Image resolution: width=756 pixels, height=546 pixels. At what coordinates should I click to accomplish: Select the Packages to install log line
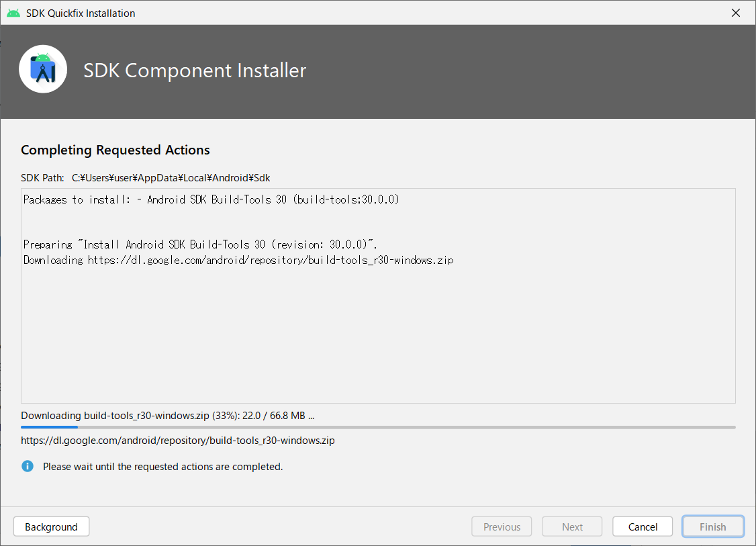210,199
